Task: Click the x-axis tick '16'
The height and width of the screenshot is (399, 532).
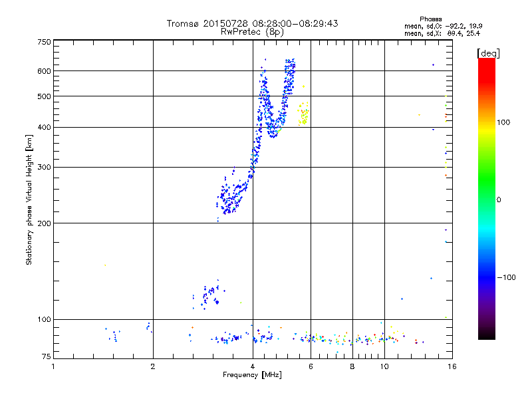Action: click(452, 366)
